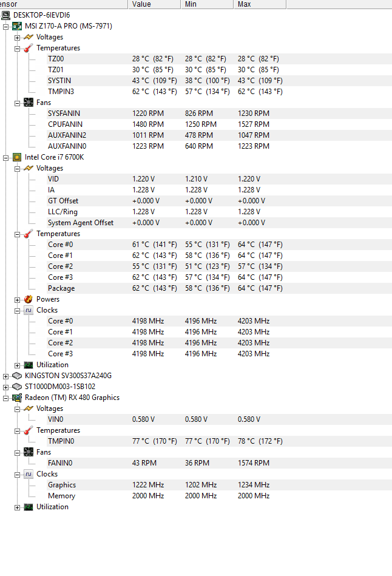The width and height of the screenshot is (392, 576).
Task: Select the TZ00 temperature row
Action: click(x=220, y=59)
